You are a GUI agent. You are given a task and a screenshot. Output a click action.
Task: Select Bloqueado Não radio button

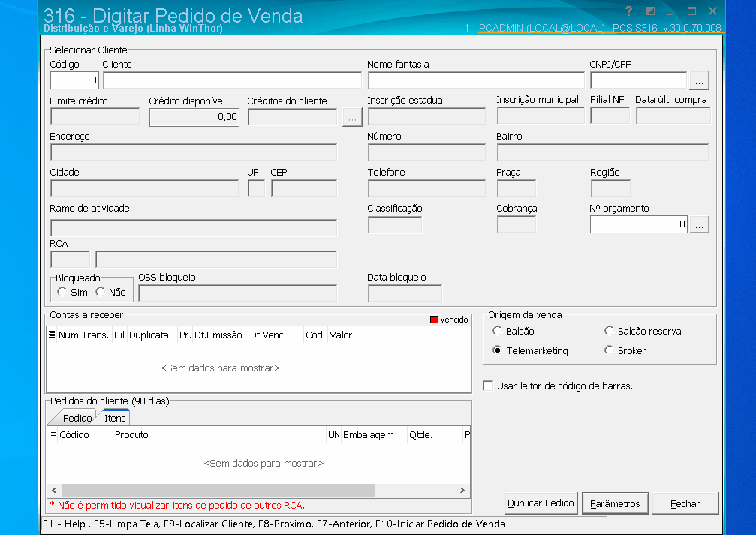point(101,292)
